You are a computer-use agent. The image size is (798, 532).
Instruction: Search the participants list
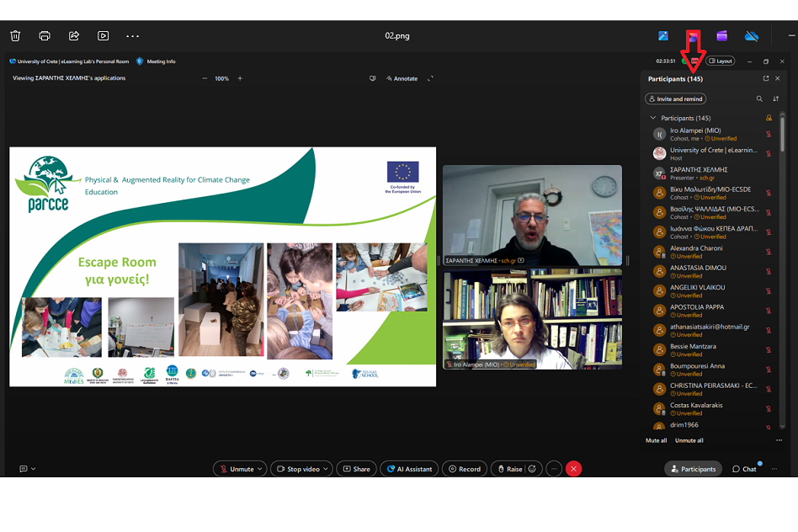pos(759,98)
